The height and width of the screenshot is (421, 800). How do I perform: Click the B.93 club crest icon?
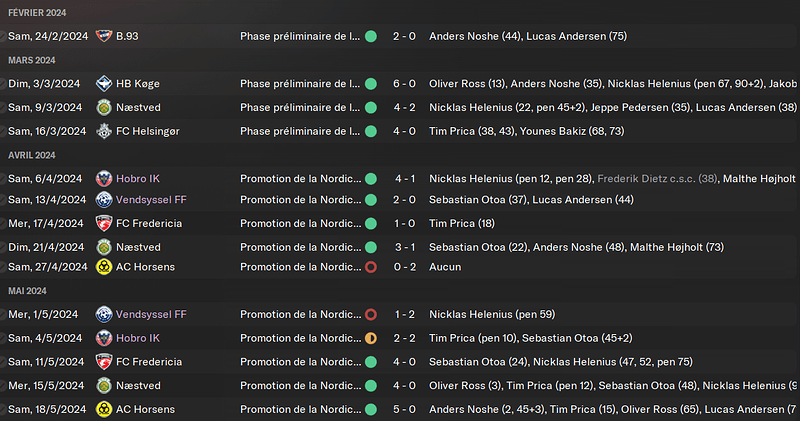coord(104,36)
